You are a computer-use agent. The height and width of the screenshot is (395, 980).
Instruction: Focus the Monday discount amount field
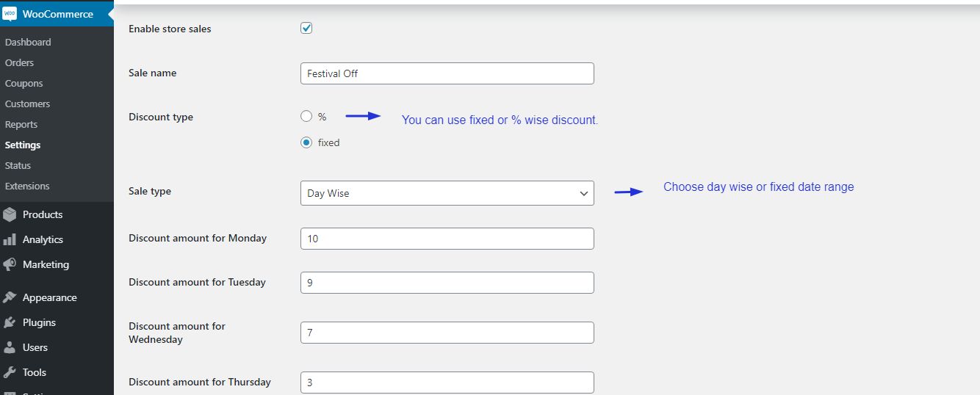pyautogui.click(x=447, y=239)
